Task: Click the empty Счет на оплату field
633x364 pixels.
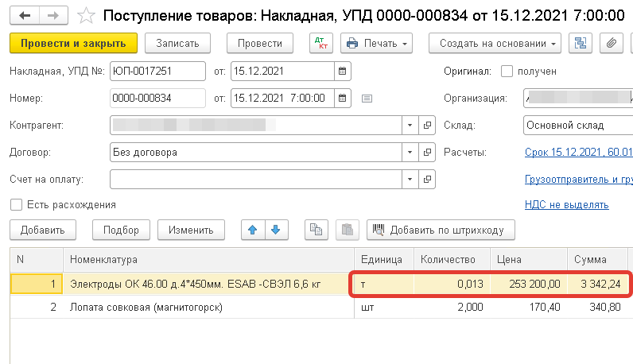Action: click(256, 179)
